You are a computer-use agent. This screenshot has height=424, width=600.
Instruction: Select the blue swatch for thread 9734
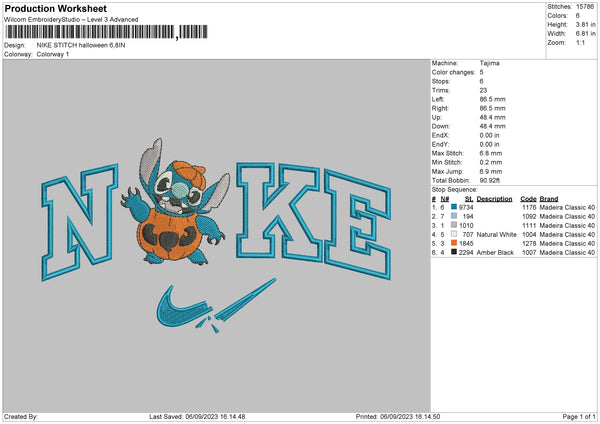(454, 207)
